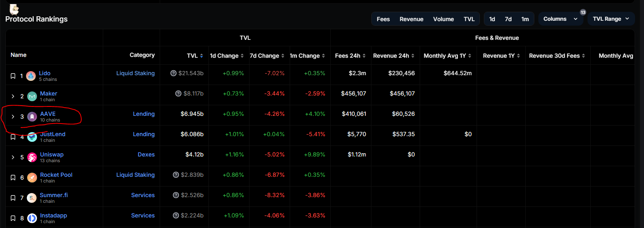644x228 pixels.
Task: Open the Instadapp protocol link
Action: coord(53,215)
